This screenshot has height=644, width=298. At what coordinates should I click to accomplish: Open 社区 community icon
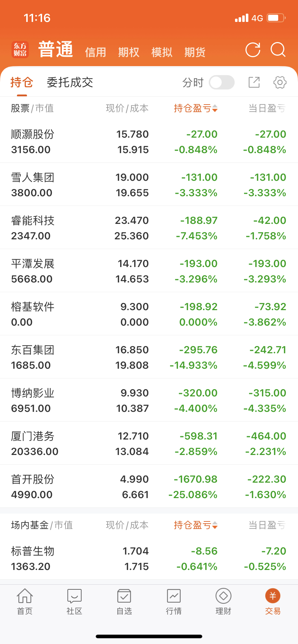tap(74, 601)
